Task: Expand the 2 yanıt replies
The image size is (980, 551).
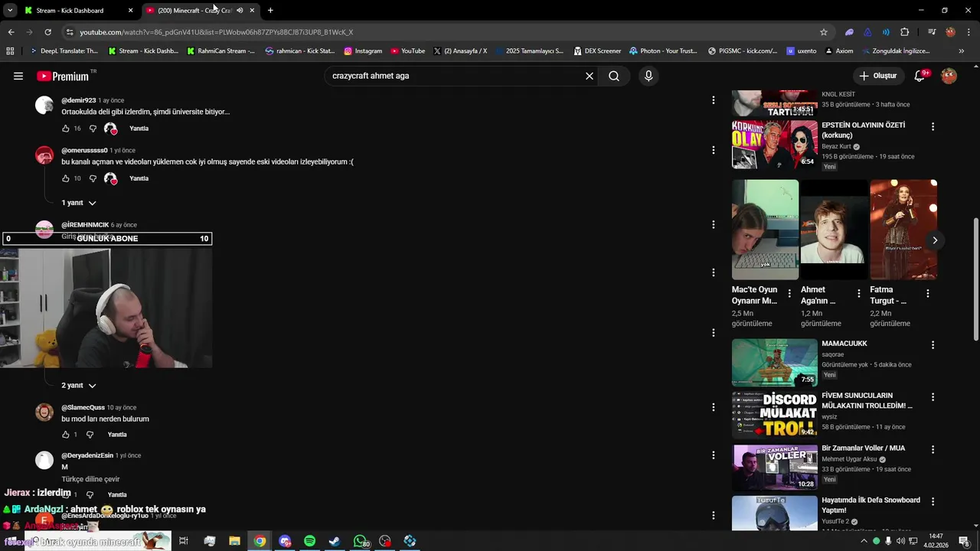Action: pyautogui.click(x=79, y=386)
